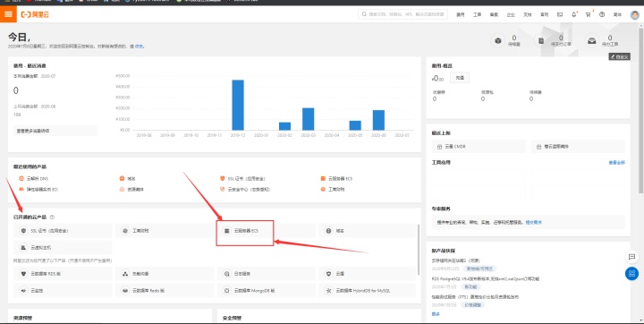Click the 提交需求 submit request link
The height and width of the screenshot is (324, 644).
534,223
